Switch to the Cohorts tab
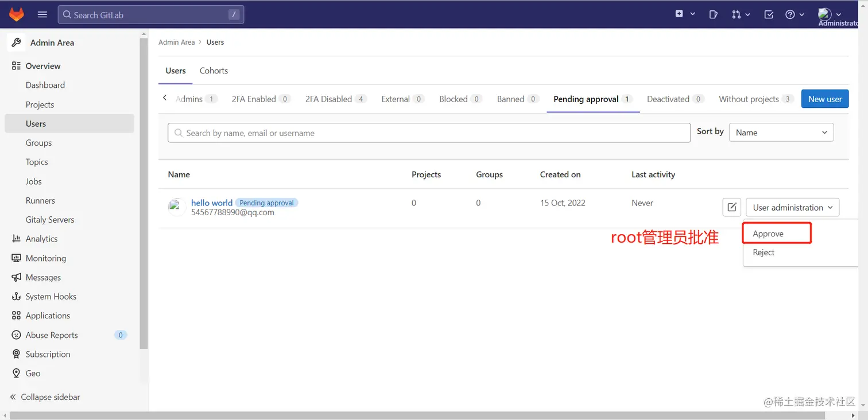This screenshot has width=868, height=420. (x=214, y=71)
